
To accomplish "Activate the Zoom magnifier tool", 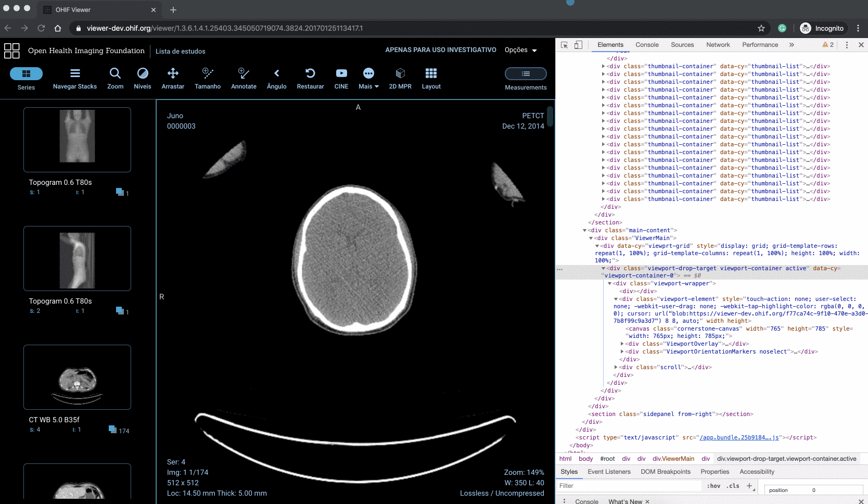I will 115,79.
